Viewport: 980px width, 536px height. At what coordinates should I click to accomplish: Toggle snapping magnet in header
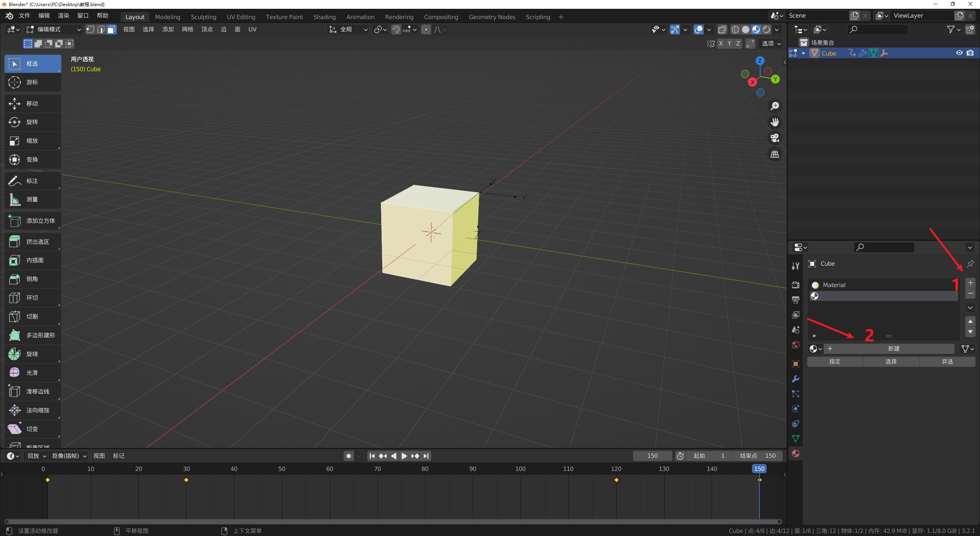point(396,29)
